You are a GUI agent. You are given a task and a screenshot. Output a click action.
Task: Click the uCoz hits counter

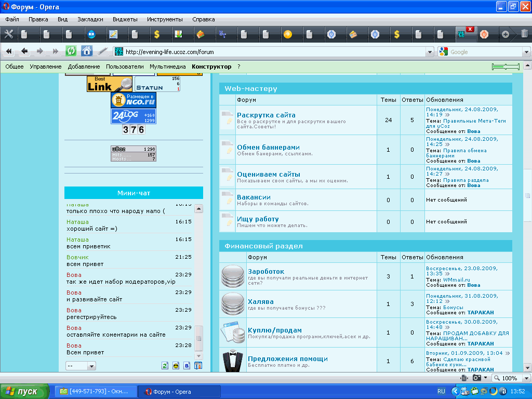pos(134,153)
